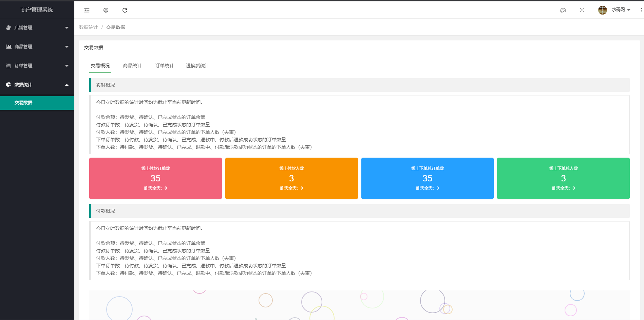Click 昨天全天: 0 in the green card
Viewport: 644px width, 320px height.
[563, 188]
